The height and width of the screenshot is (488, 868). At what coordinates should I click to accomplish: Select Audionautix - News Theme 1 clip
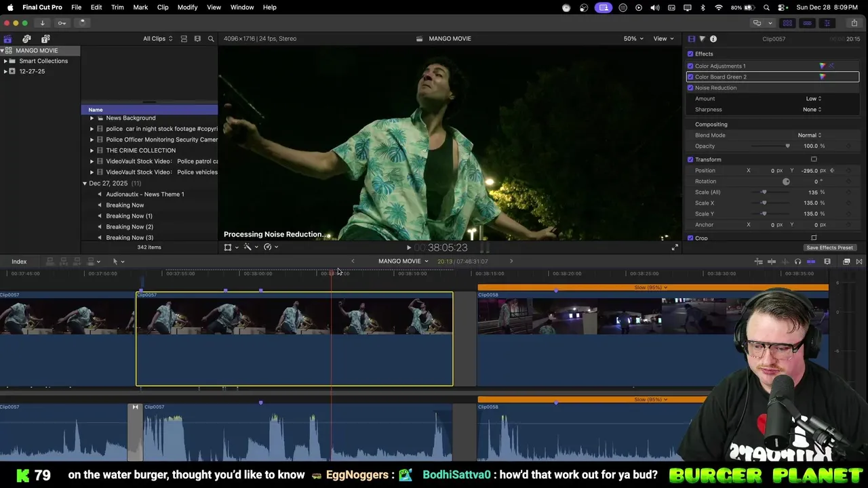[145, 195]
